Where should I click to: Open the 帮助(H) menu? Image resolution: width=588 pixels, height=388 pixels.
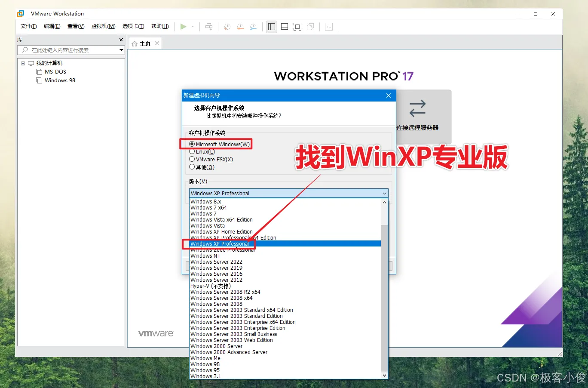160,26
